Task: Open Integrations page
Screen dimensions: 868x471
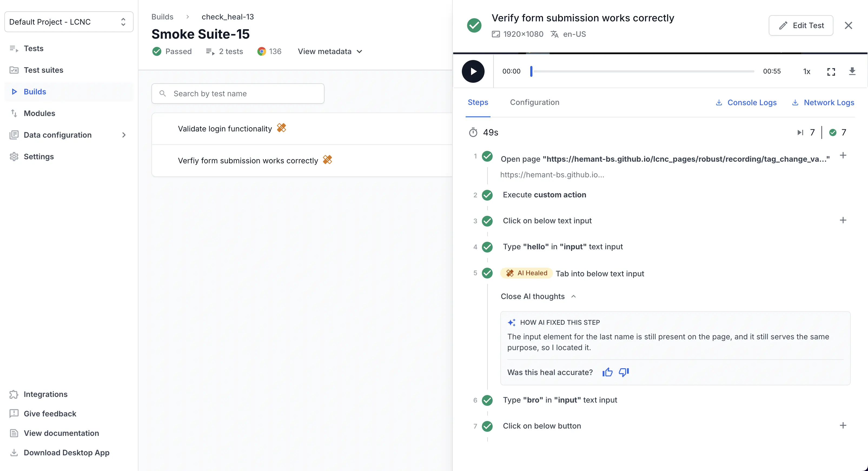Action: pyautogui.click(x=45, y=394)
